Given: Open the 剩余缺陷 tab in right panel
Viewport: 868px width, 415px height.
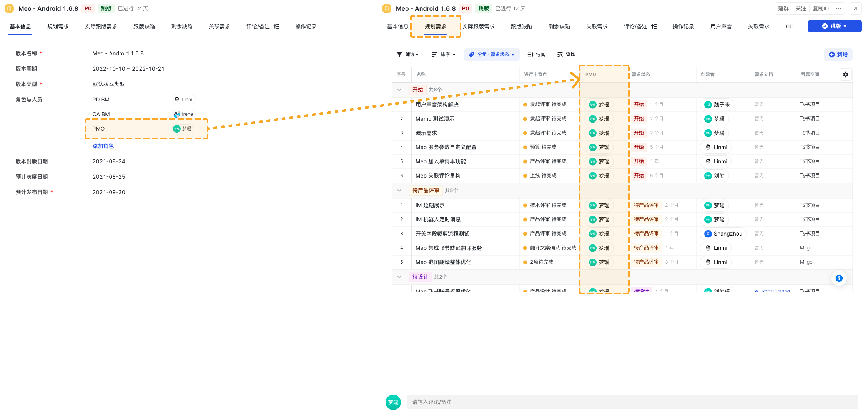Looking at the screenshot, I should click(559, 27).
